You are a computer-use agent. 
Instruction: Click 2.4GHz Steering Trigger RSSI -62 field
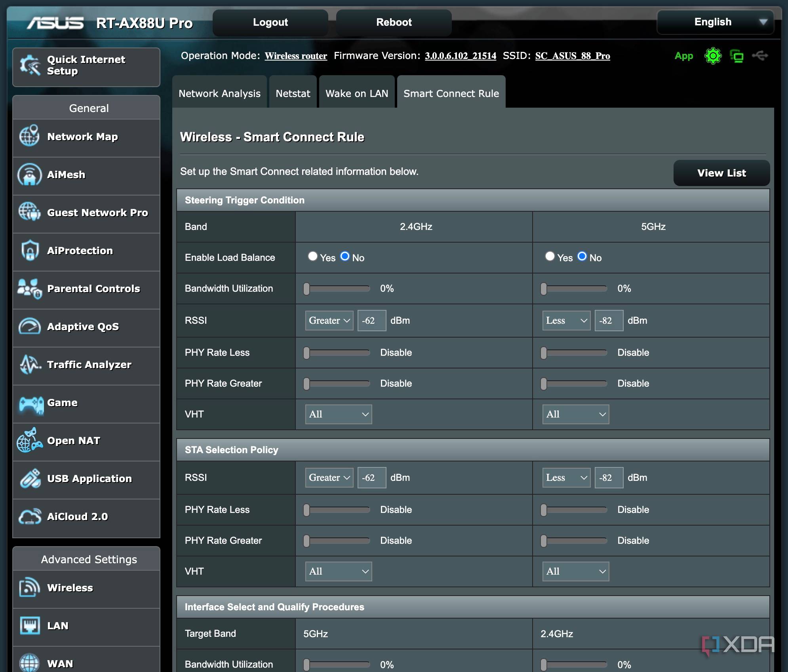(x=372, y=321)
